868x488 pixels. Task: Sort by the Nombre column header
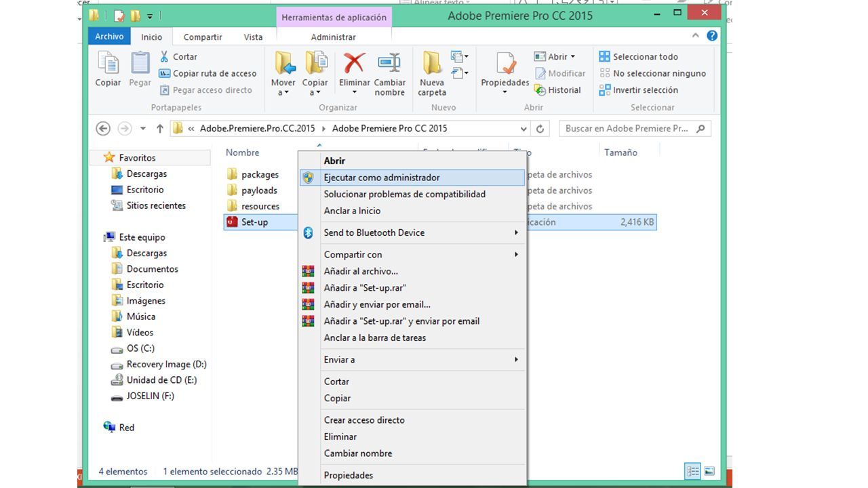pyautogui.click(x=242, y=152)
